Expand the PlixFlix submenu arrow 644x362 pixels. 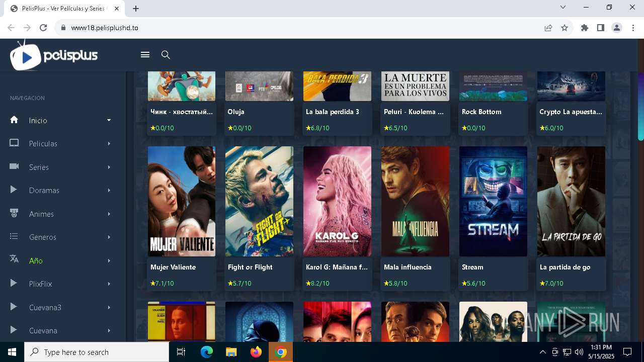tap(109, 284)
